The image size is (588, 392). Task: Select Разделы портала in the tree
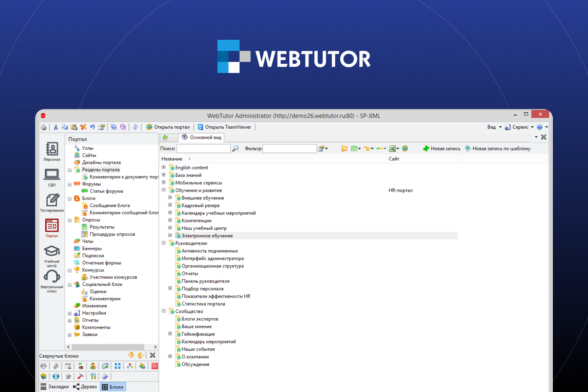pos(101,170)
